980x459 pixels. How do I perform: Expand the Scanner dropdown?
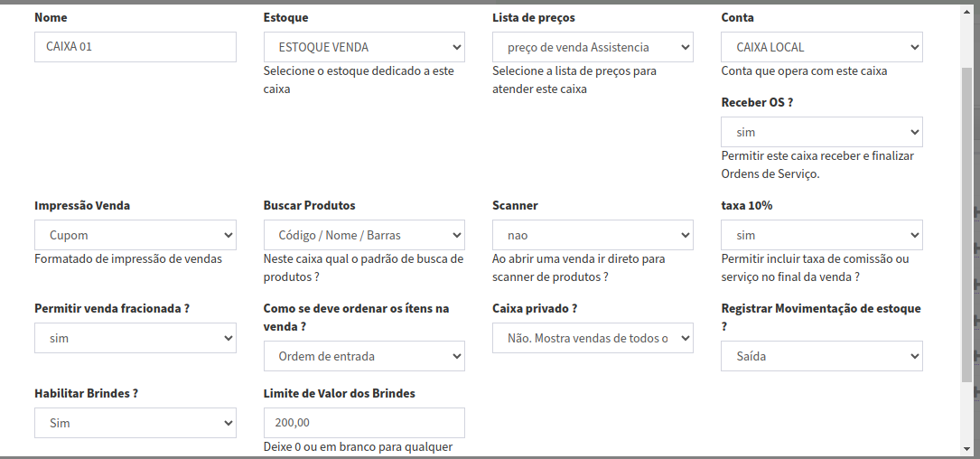tap(593, 235)
